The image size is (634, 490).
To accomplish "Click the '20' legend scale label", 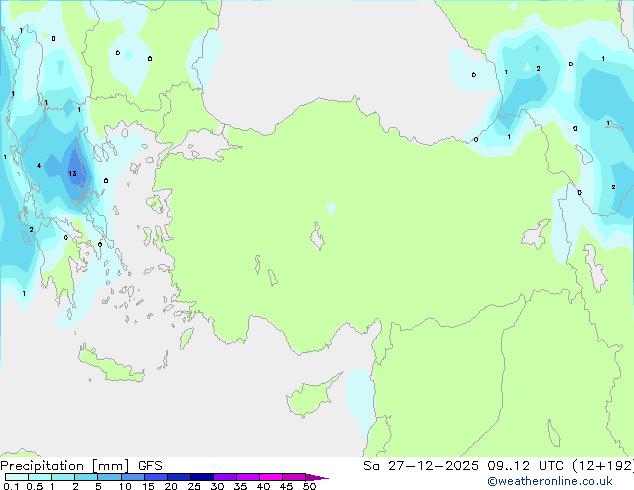I will (x=171, y=486).
